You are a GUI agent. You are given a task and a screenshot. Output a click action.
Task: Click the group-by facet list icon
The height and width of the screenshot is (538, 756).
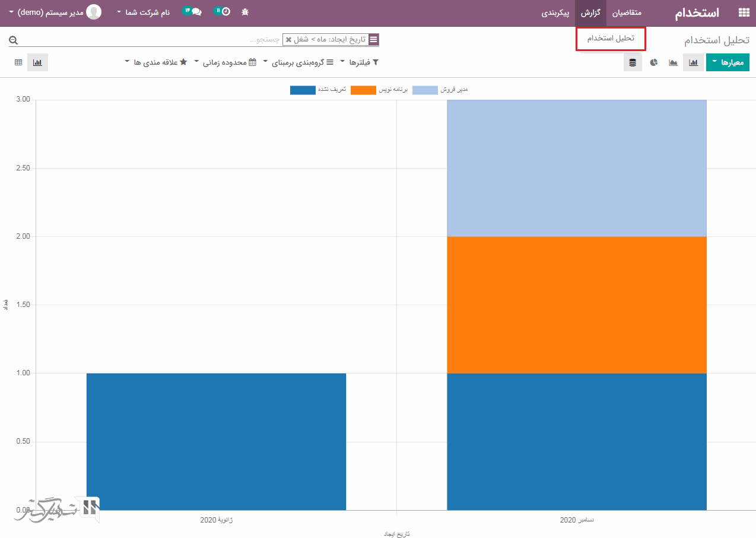[373, 40]
